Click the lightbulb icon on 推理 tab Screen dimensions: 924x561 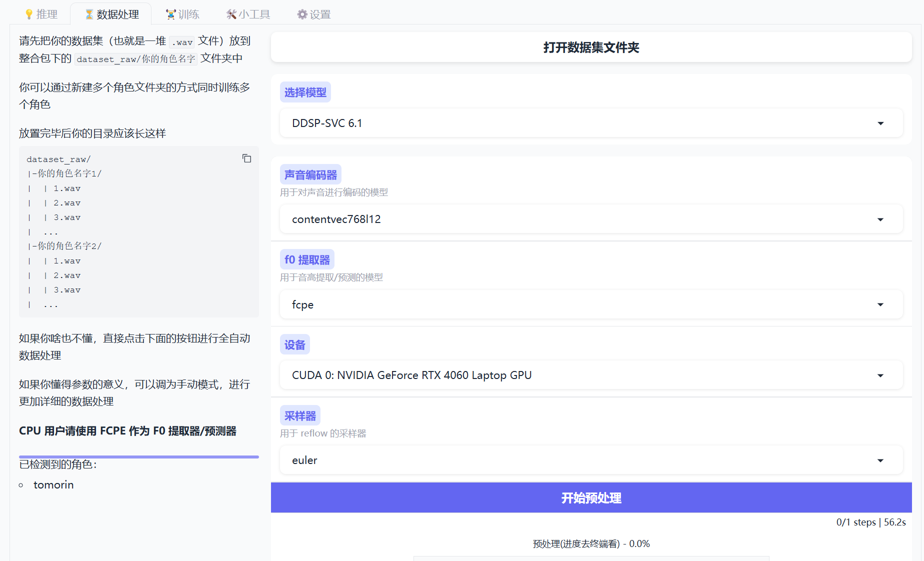pyautogui.click(x=29, y=14)
